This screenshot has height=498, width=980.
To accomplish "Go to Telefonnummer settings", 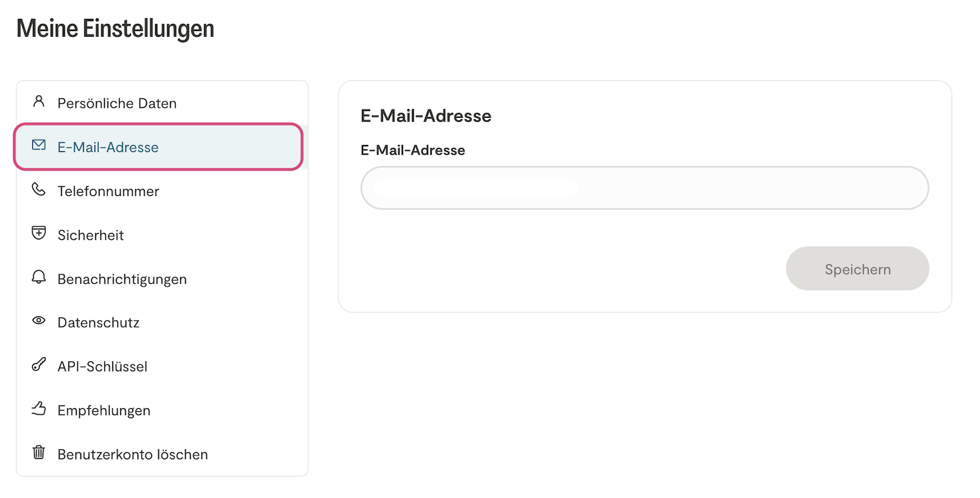I will coord(108,191).
